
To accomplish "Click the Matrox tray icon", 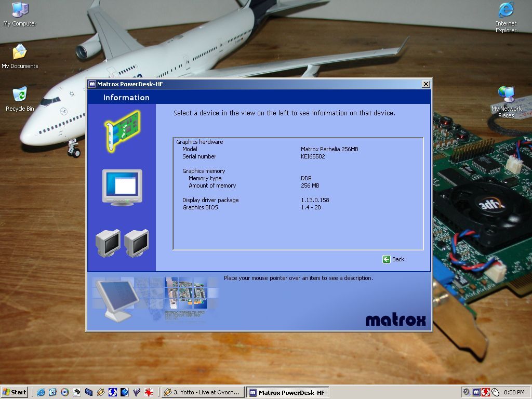I will coord(476,392).
